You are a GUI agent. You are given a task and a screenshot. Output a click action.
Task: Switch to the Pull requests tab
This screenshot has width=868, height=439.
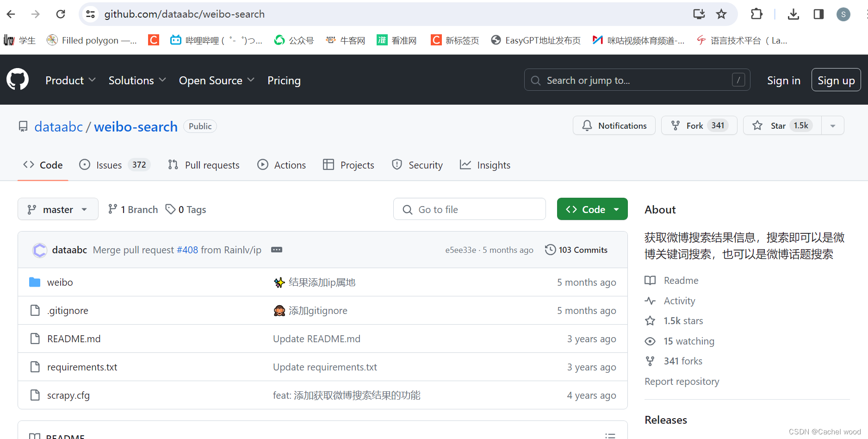(x=204, y=165)
